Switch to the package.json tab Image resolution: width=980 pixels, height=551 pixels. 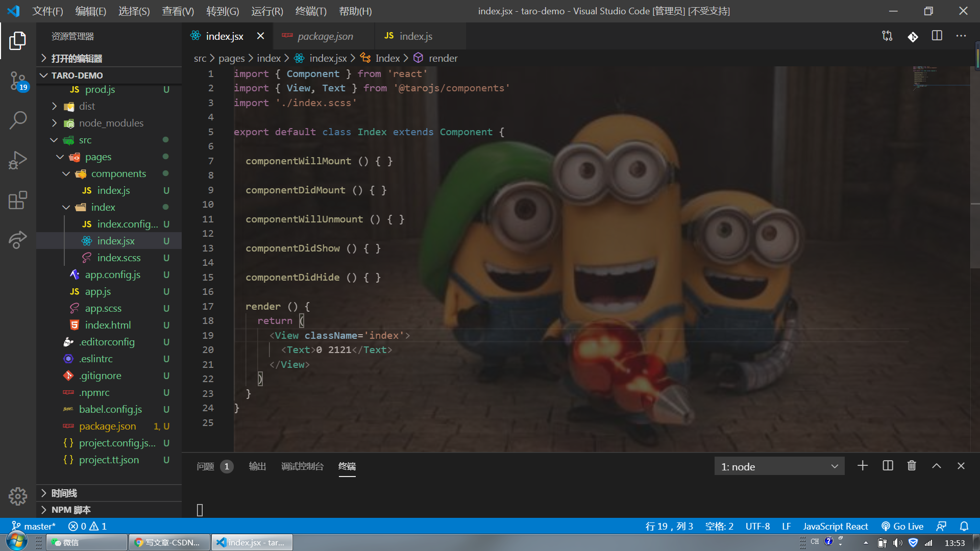(325, 36)
